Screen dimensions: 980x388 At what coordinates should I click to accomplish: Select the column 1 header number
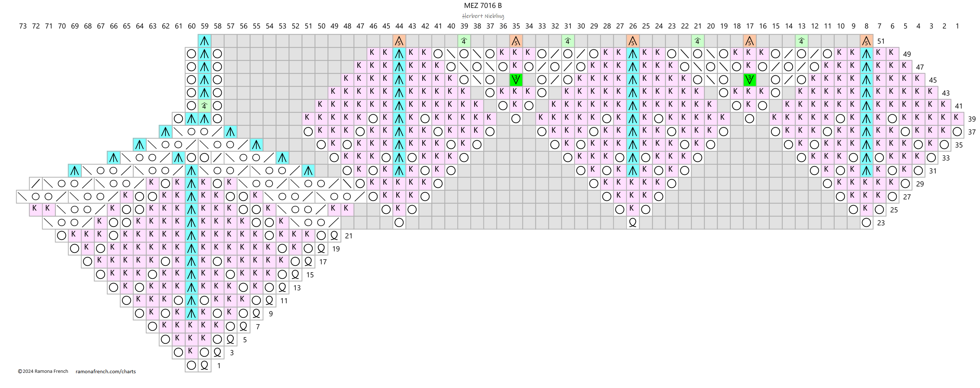pyautogui.click(x=957, y=26)
